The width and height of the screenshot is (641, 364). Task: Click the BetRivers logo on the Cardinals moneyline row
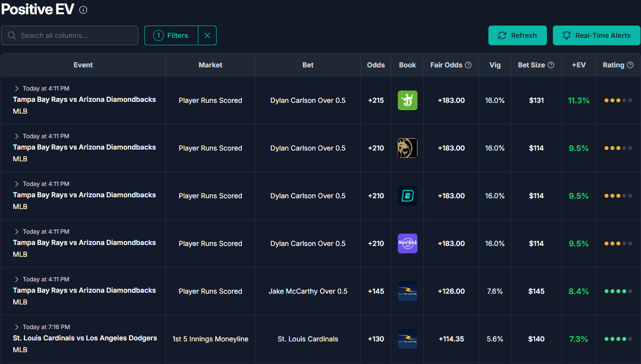point(407,338)
